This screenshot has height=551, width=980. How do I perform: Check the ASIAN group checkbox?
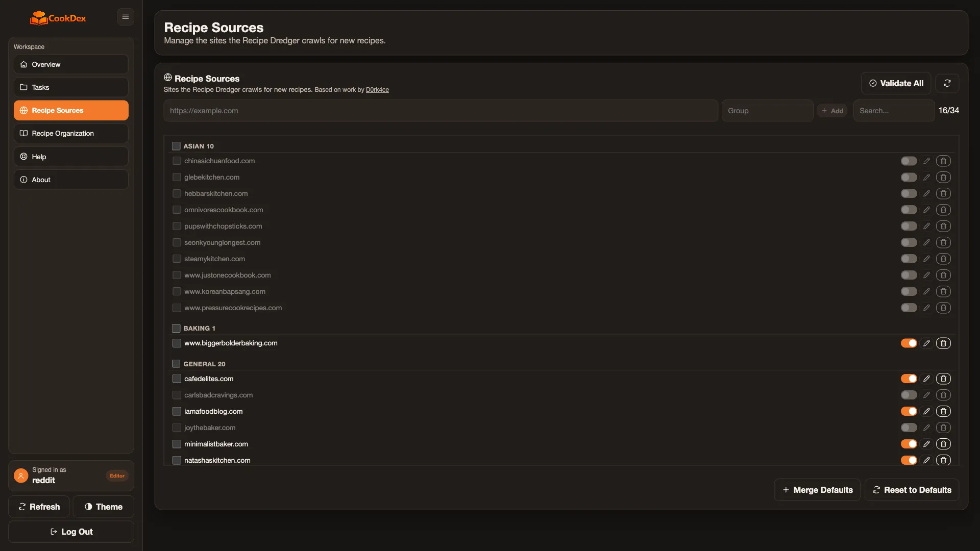(176, 146)
